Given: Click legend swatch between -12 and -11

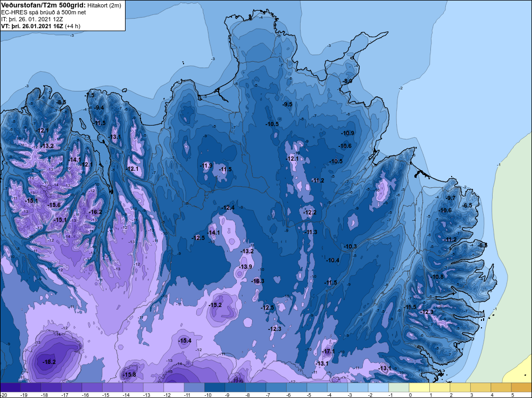Looking at the screenshot, I should coord(174,387).
